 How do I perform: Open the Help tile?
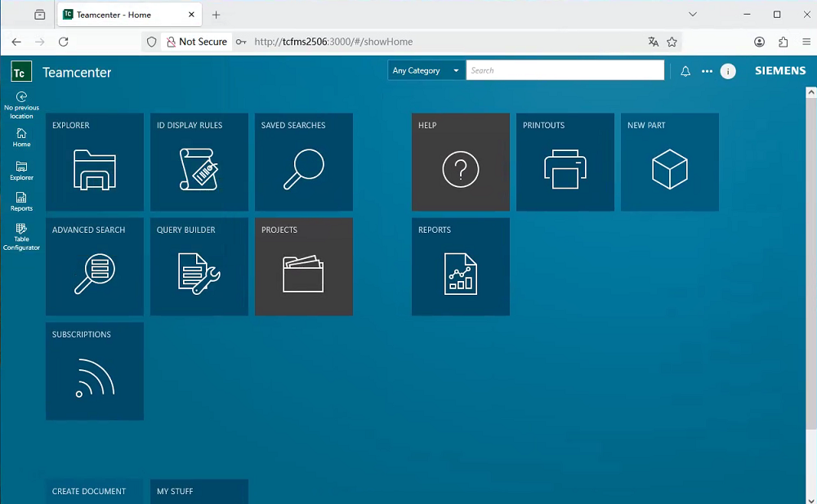(461, 162)
